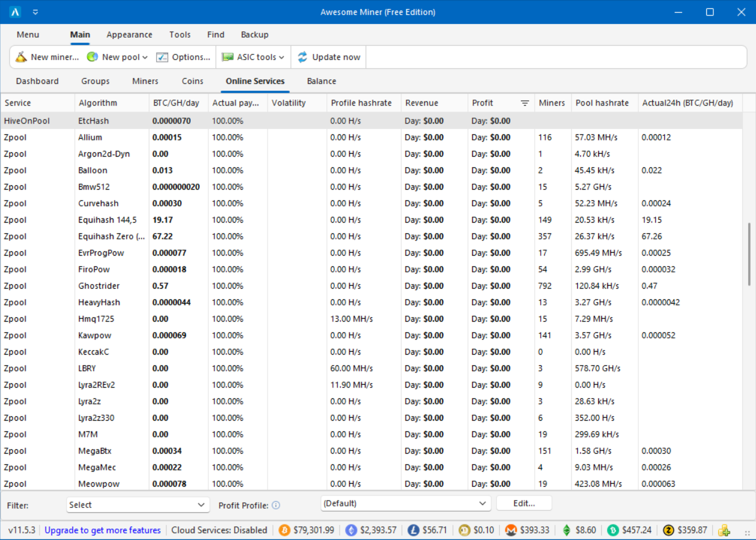Image resolution: width=756 pixels, height=540 pixels.
Task: Sort by the Algorithm column header
Action: (x=112, y=103)
